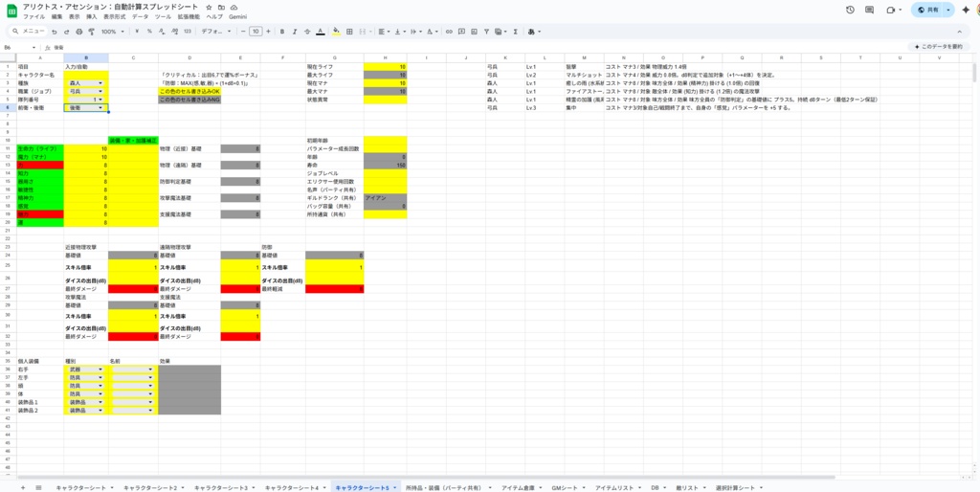Toggle strikethrough formatting
980x492 pixels.
[307, 32]
